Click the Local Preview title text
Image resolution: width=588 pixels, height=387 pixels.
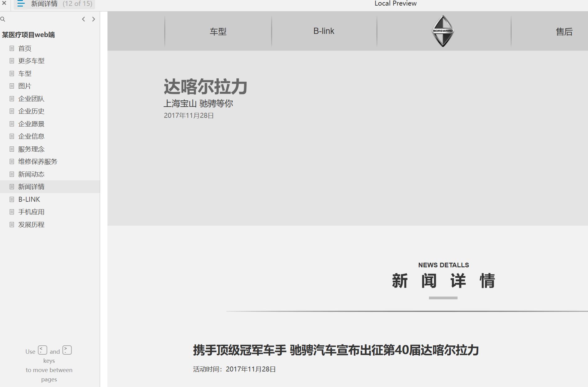[x=395, y=3]
